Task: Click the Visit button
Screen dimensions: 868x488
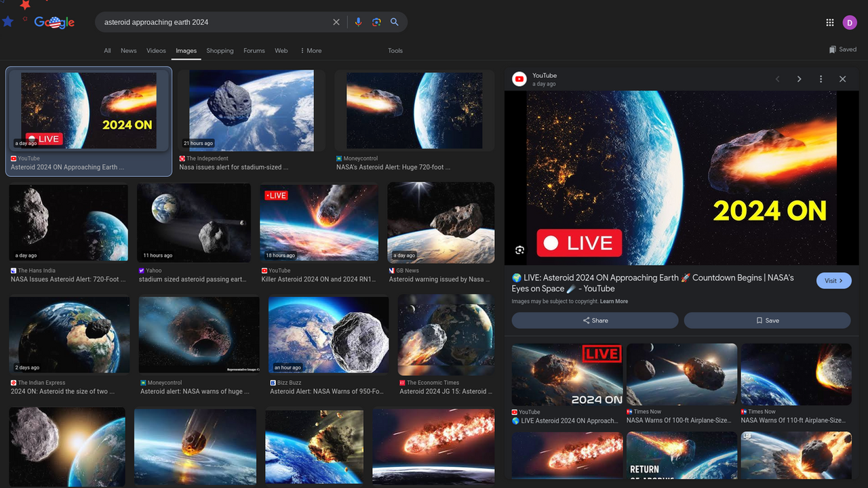Action: tap(834, 281)
